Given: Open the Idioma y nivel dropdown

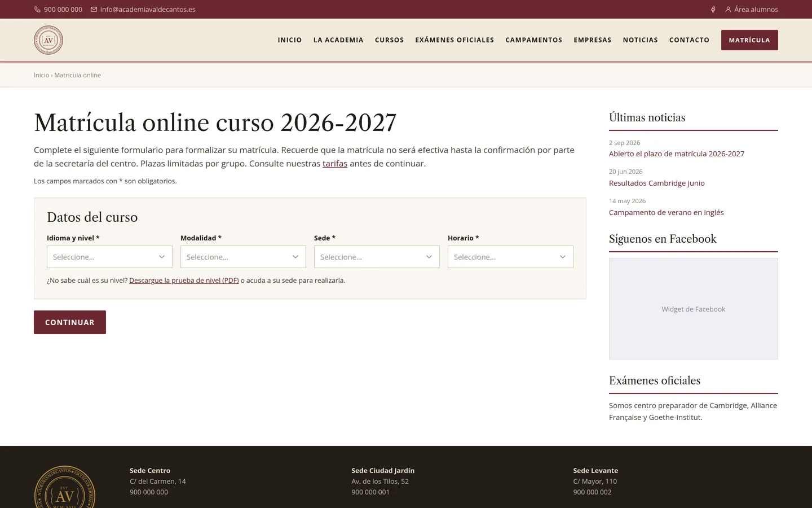Looking at the screenshot, I should (x=109, y=257).
